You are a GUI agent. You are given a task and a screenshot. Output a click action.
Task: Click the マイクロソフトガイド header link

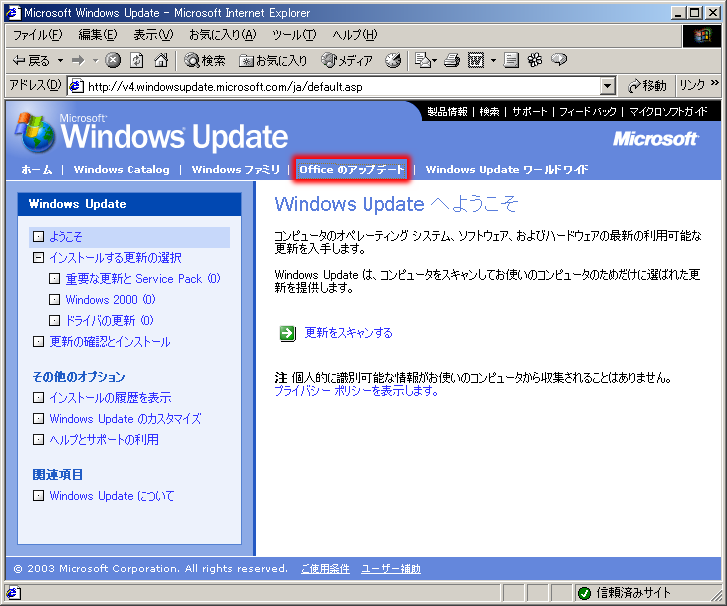668,112
